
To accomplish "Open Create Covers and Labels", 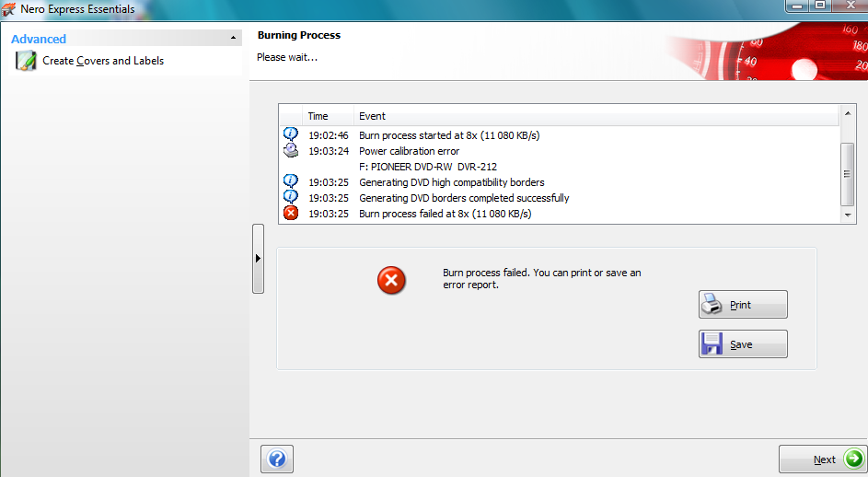I will [103, 61].
